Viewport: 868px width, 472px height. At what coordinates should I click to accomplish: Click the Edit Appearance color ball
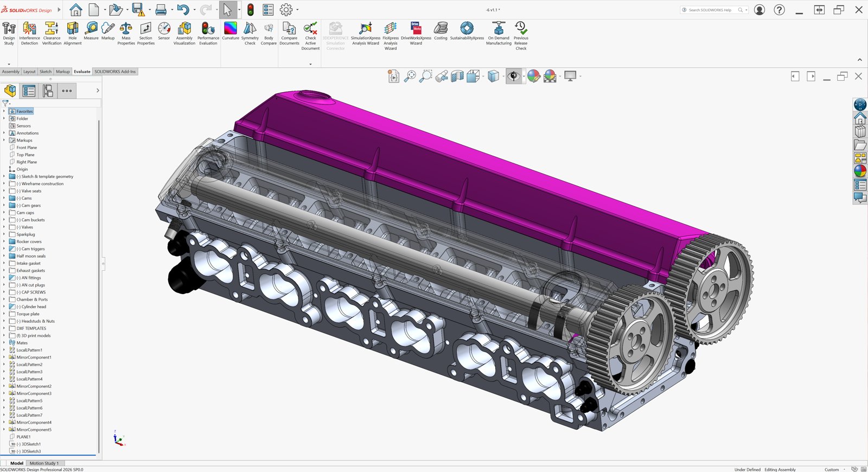[x=534, y=76]
